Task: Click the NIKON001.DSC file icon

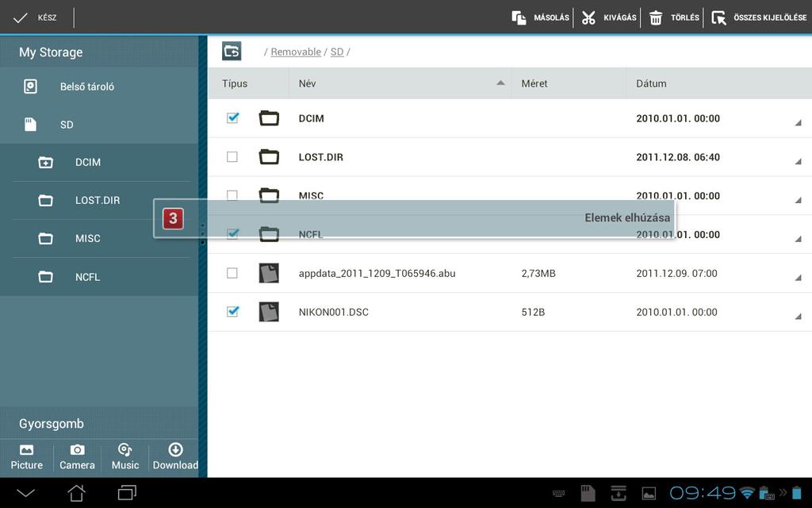Action: 269,312
